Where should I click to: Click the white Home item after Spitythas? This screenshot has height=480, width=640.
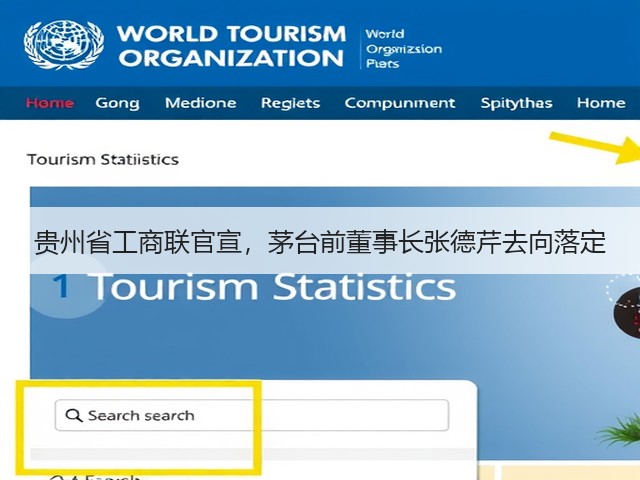coord(601,103)
